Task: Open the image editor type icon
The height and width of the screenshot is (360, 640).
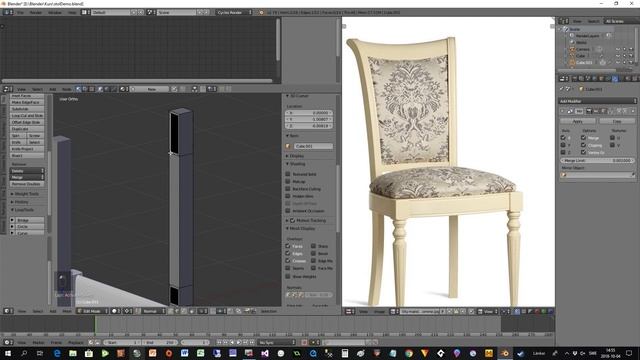Action: point(349,311)
